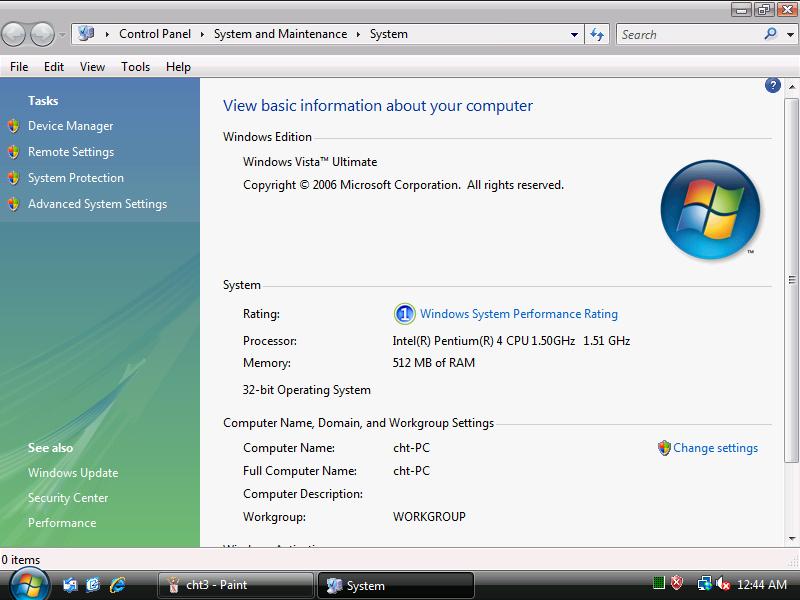Screen dimensions: 800x600
Task: Click the vertical scrollbar down arrow
Action: 791,540
